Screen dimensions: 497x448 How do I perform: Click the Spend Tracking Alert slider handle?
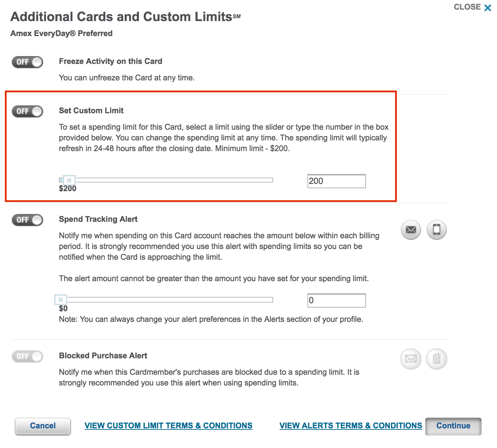[60, 300]
